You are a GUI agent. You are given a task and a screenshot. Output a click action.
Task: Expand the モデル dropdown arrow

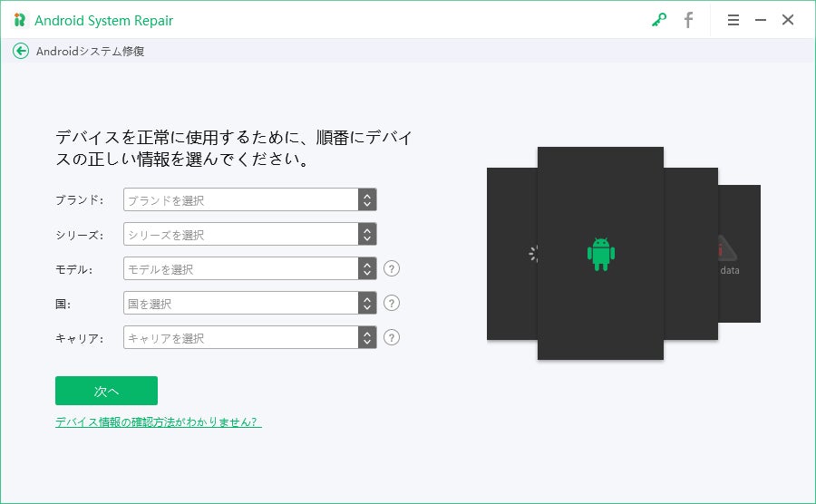pos(367,268)
